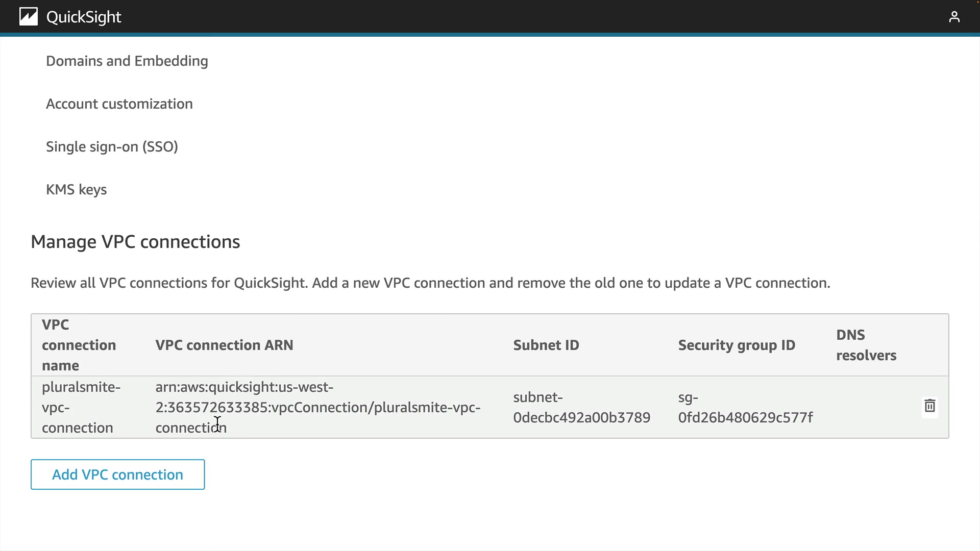This screenshot has height=551, width=980.
Task: Click the sg-0fd26b480629c577f security group value
Action: 745,408
